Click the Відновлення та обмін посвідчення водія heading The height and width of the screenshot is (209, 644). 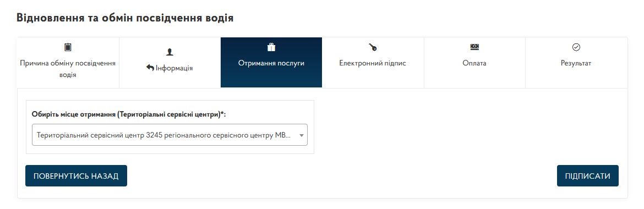click(125, 19)
